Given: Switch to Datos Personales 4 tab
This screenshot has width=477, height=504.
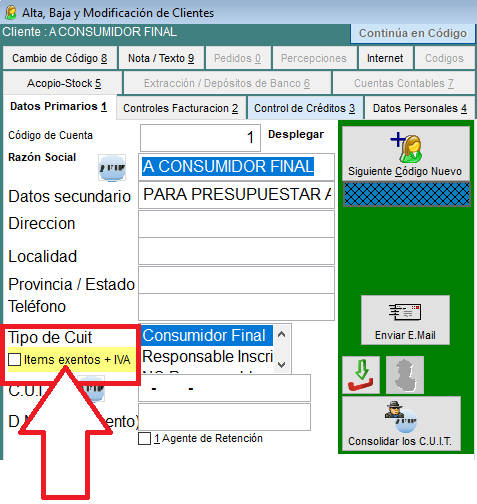Looking at the screenshot, I should click(420, 108).
